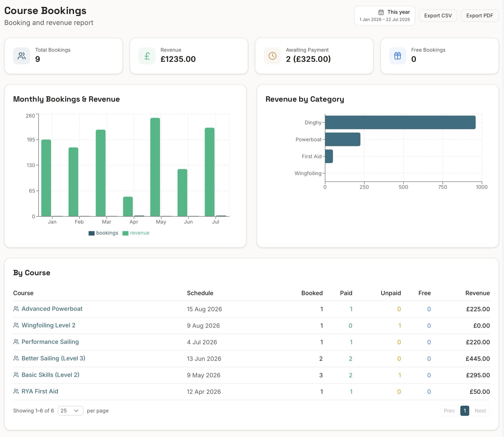
Task: Click the Course column header
Action: click(x=23, y=293)
